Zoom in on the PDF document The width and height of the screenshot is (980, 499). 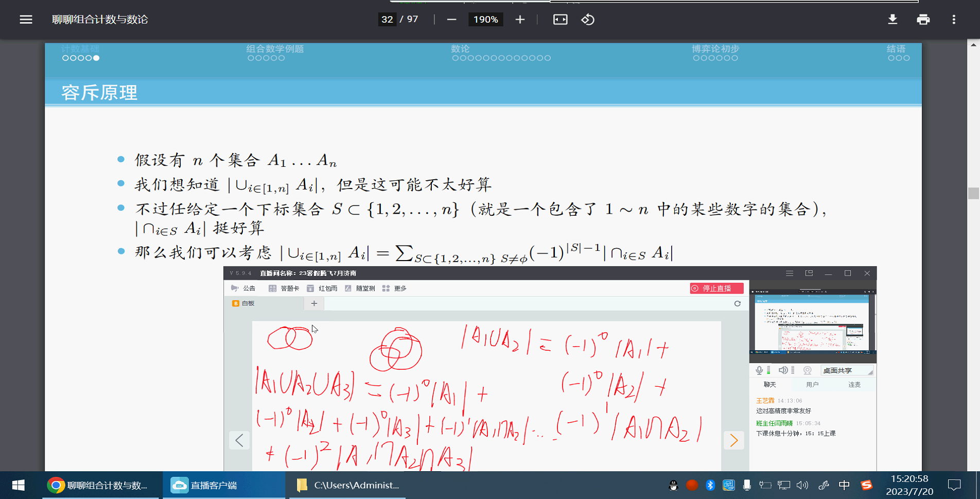520,20
